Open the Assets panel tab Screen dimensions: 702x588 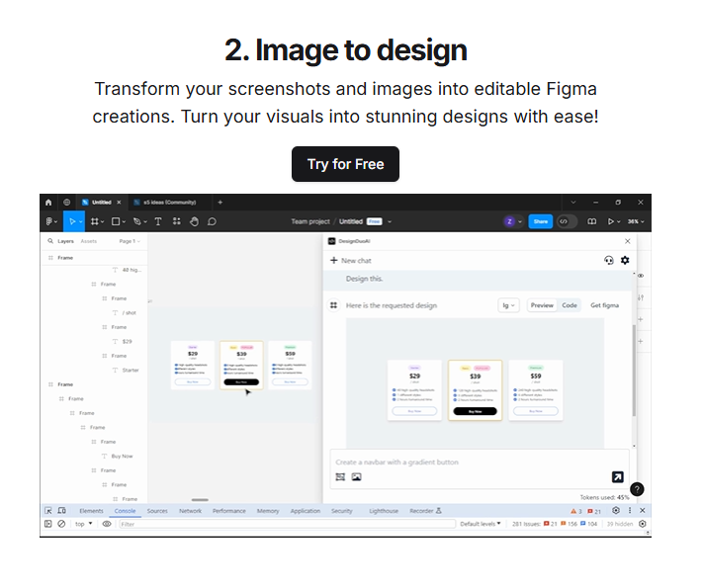point(89,241)
